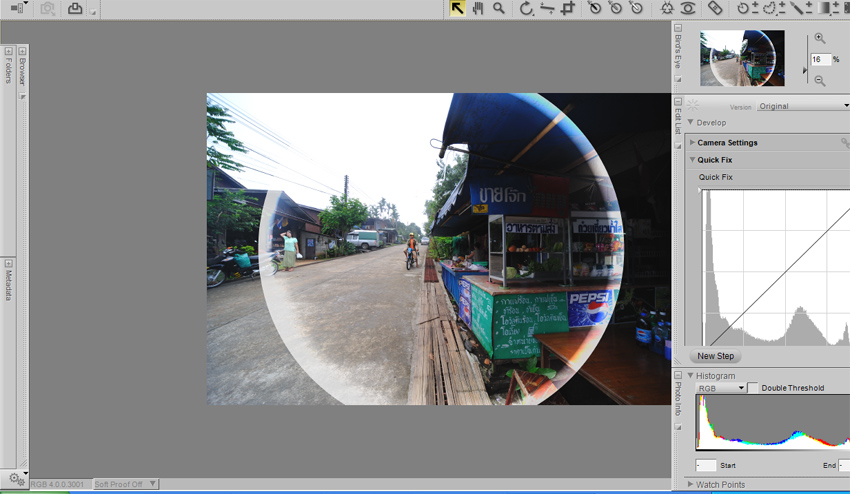Select the Straighten tool
This screenshot has height=494, width=850.
pos(547,8)
